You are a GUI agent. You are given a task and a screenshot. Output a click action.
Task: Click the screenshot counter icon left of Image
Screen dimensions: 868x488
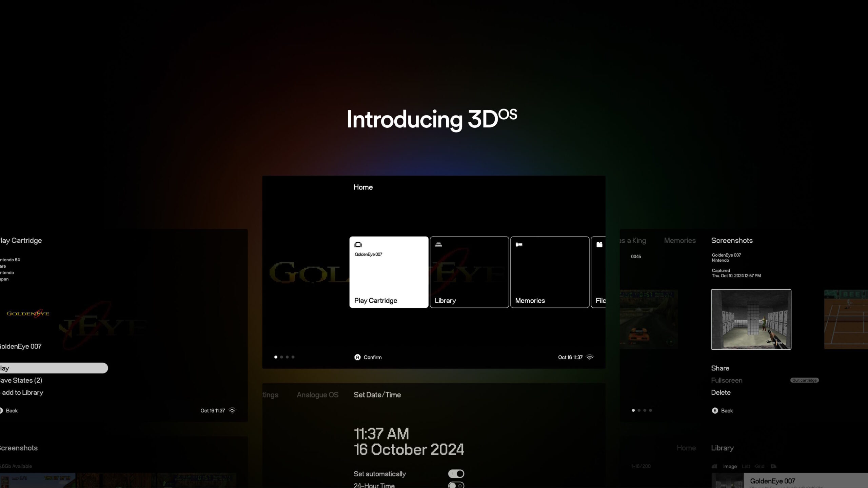(x=715, y=466)
